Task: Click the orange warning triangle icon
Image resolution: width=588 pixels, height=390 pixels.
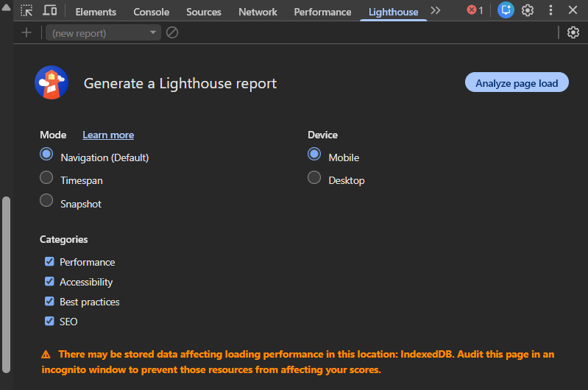Action: (x=46, y=355)
